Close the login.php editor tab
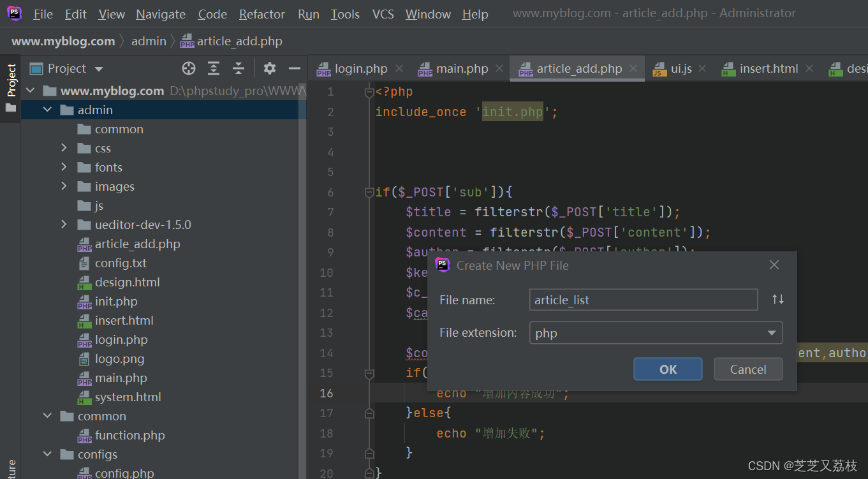Viewport: 868px width, 479px height. pyautogui.click(x=399, y=68)
